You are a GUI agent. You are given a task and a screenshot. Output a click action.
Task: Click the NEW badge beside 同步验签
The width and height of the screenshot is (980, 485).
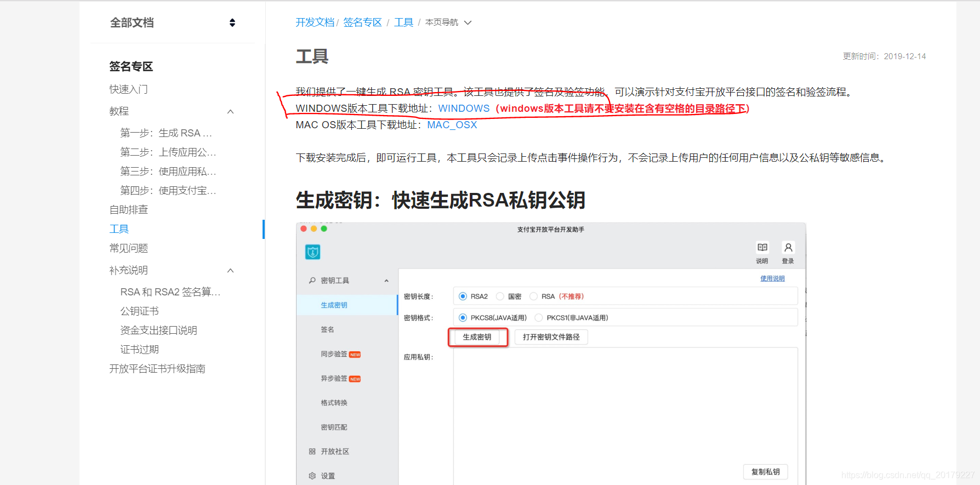pos(355,355)
